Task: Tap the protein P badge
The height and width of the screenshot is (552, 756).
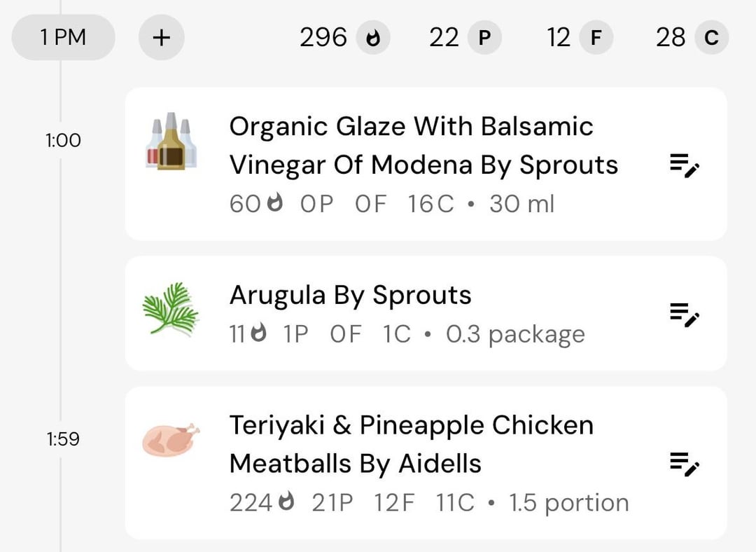Action: click(484, 38)
